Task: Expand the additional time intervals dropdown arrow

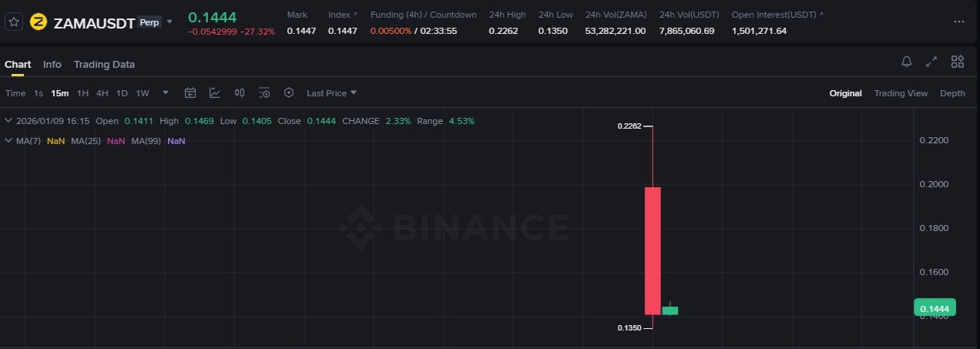Action: tap(165, 93)
